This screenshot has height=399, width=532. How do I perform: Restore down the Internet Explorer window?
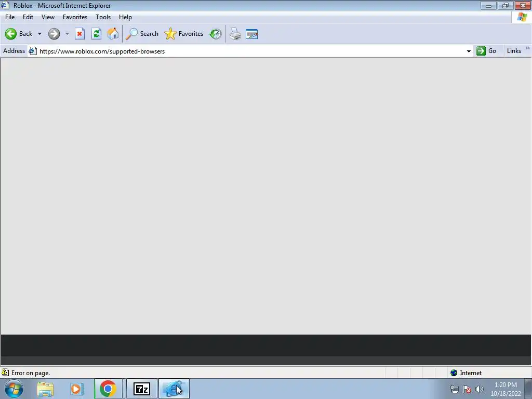(506, 5)
